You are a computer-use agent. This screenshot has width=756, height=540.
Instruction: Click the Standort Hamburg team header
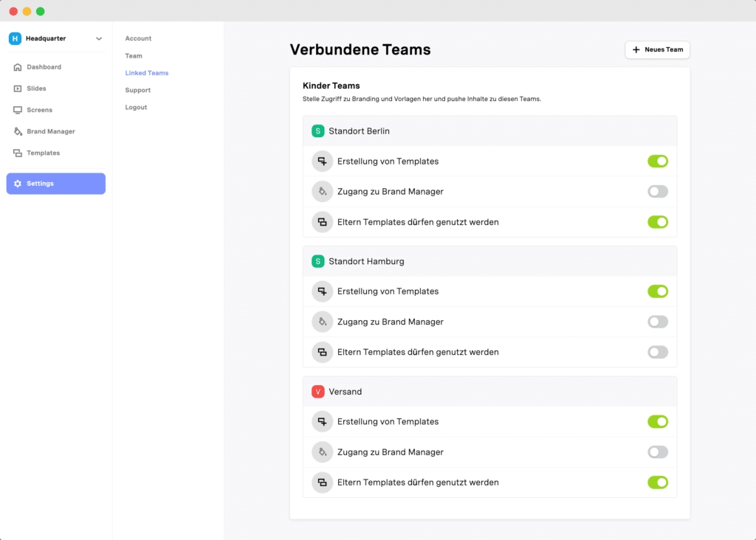click(366, 261)
